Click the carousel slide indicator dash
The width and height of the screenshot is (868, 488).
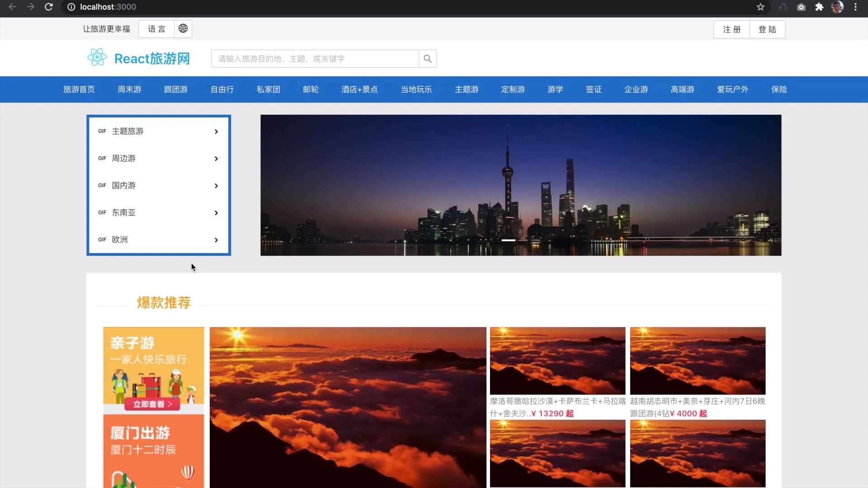tap(509, 240)
